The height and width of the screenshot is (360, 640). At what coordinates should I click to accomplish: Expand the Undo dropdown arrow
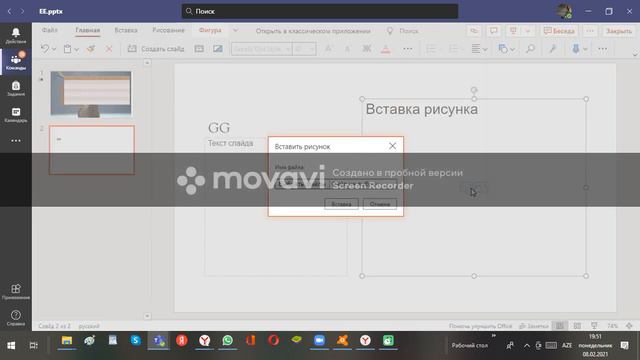click(53, 49)
